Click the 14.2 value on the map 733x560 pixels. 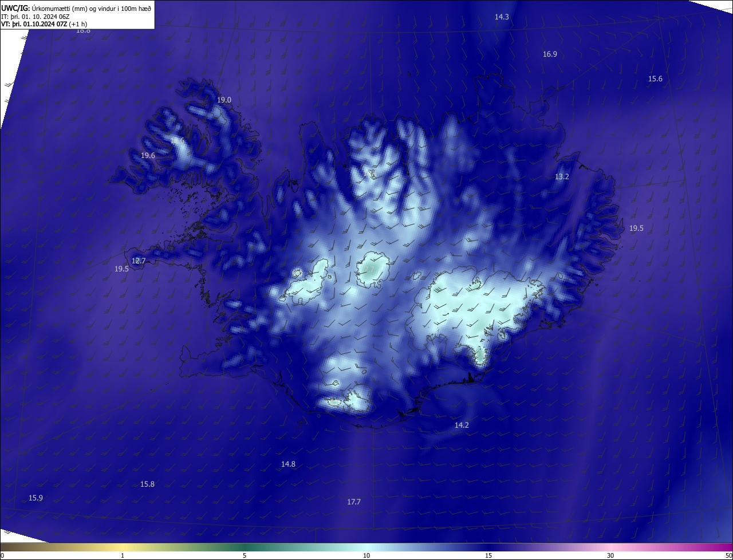pos(462,425)
